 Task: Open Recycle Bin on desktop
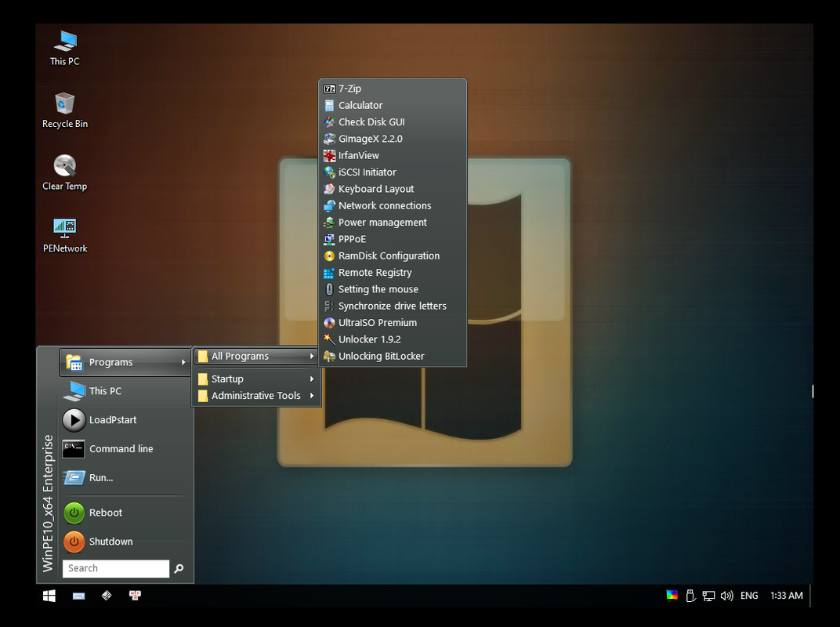(65, 111)
